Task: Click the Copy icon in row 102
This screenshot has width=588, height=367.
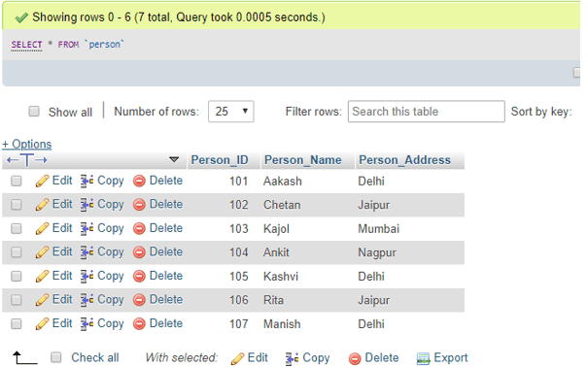Action: click(x=87, y=205)
